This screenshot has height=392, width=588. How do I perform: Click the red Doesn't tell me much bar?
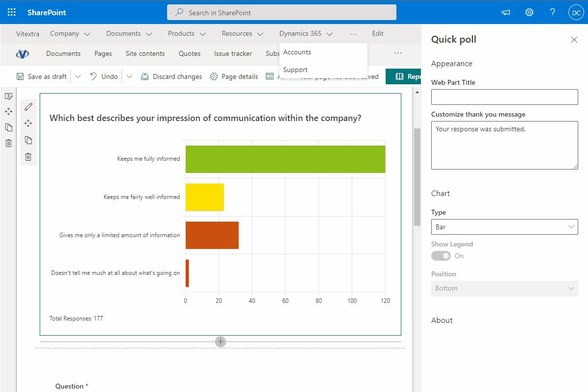187,273
